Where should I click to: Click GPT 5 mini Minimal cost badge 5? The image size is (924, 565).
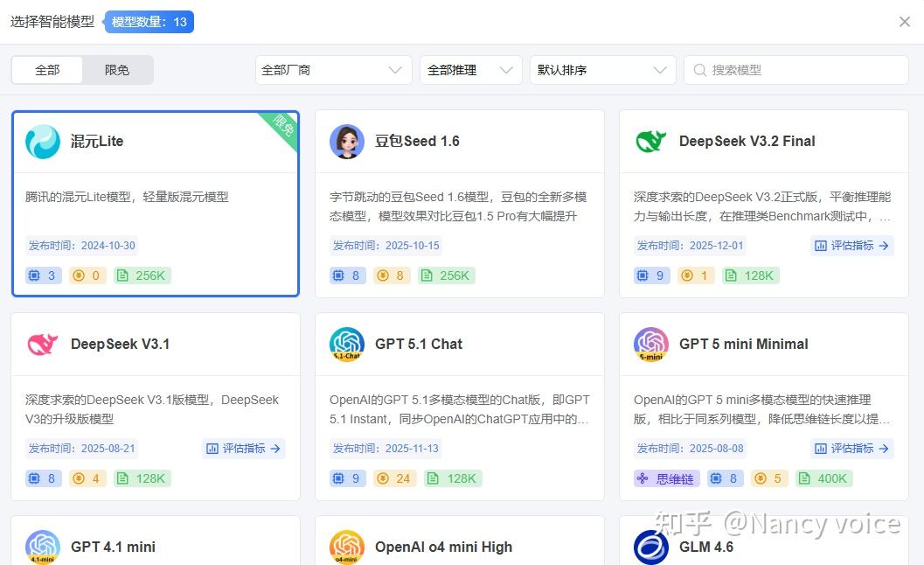click(x=769, y=478)
